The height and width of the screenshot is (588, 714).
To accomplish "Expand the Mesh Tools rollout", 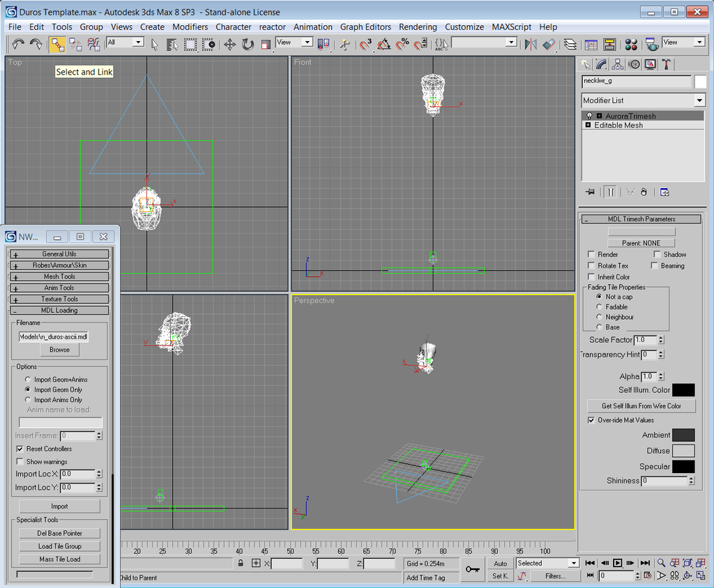I will click(59, 277).
